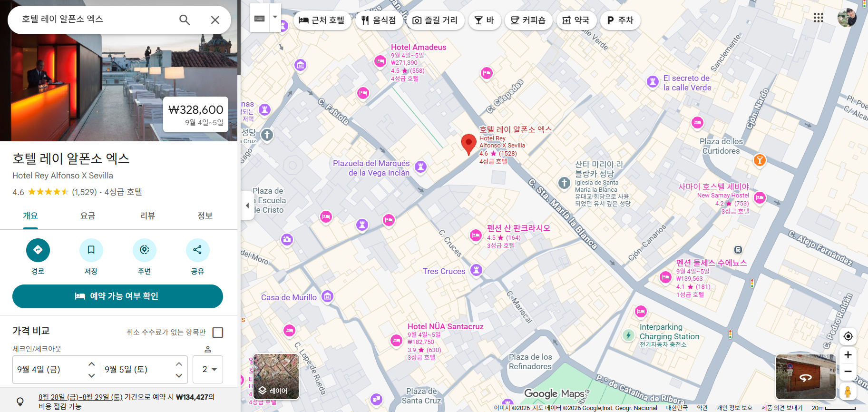Click the Tres Cruces attraction marker
This screenshot has height=412, width=868.
coord(476,271)
